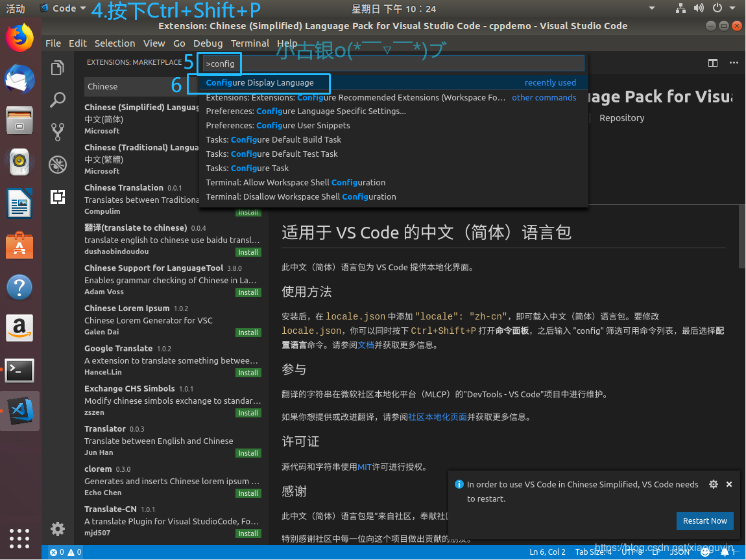Install Exchange CHS Simbols extension
746x560 pixels.
[248, 413]
